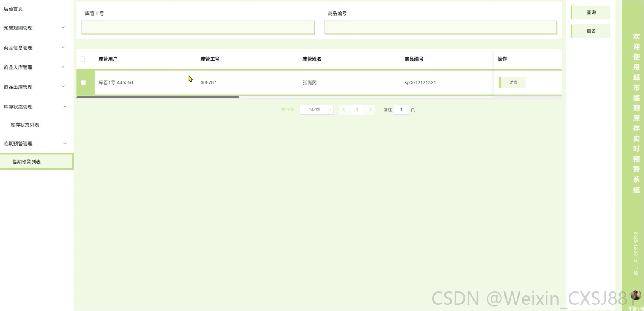
Task: Select page 1 in pagination
Action: click(x=357, y=110)
